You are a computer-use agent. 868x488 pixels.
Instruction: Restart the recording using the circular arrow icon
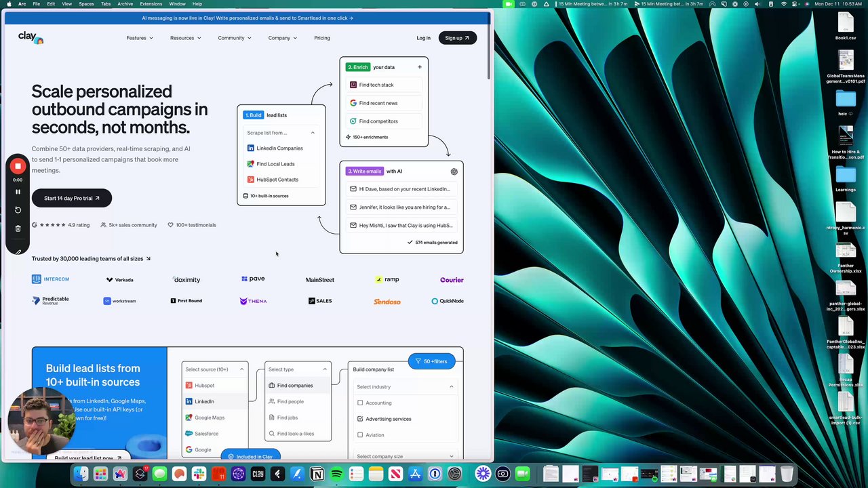point(18,210)
